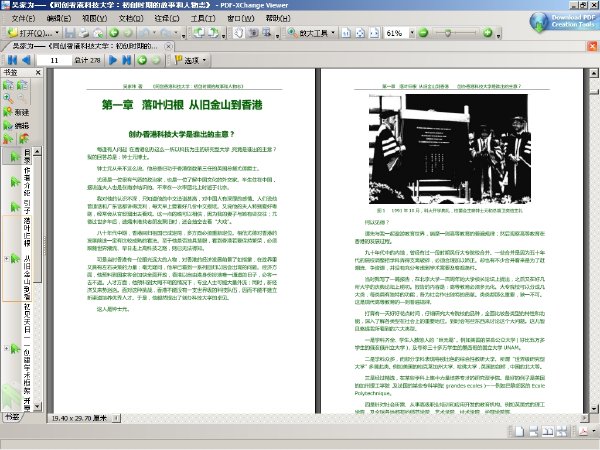The image size is (600, 450).
Task: Click the 编辑 bookmark button
Action: tap(16, 126)
